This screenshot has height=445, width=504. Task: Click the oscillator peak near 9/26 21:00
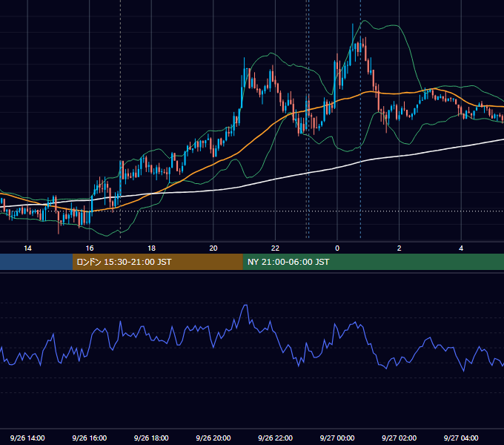pos(245,305)
